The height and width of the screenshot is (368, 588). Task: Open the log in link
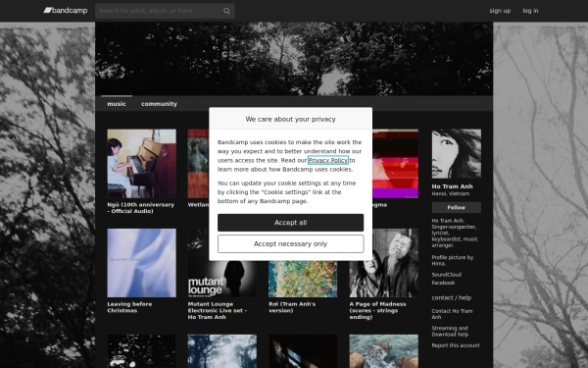[x=530, y=11]
